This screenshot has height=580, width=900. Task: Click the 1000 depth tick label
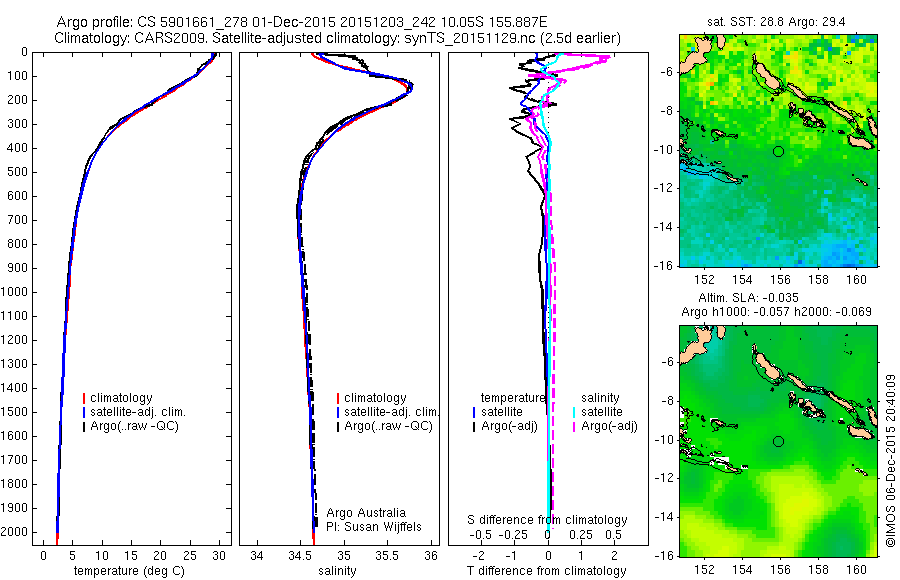[14, 292]
